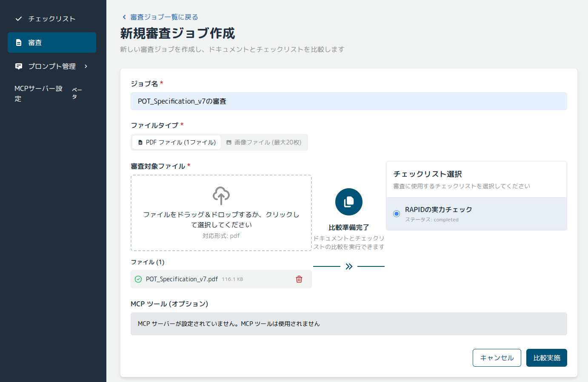Click the file drag-and-drop upload area
The height and width of the screenshot is (382, 588).
tap(220, 212)
